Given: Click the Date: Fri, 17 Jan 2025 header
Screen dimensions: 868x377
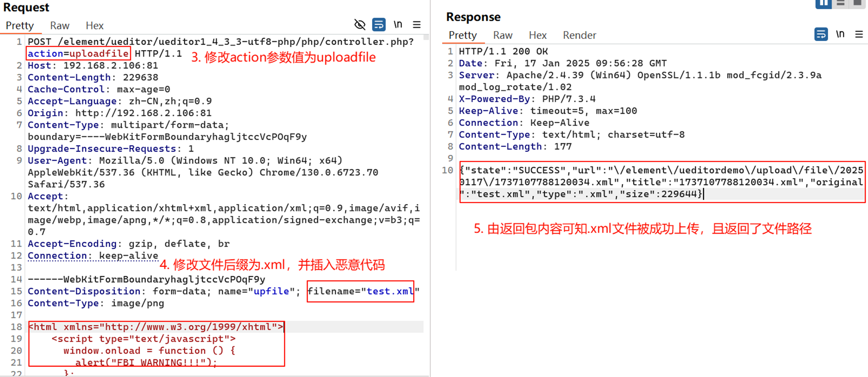Looking at the screenshot, I should pos(563,64).
